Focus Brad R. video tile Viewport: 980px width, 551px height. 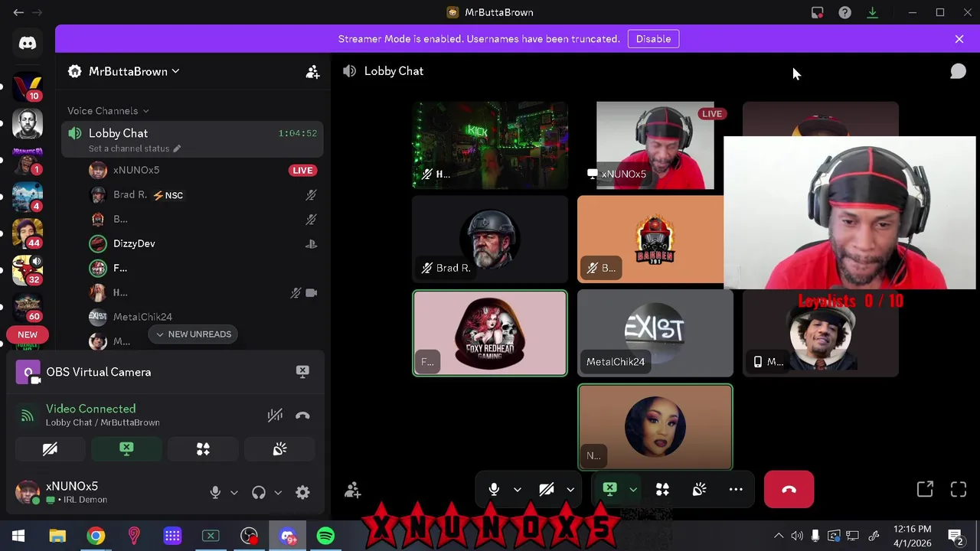coord(490,240)
